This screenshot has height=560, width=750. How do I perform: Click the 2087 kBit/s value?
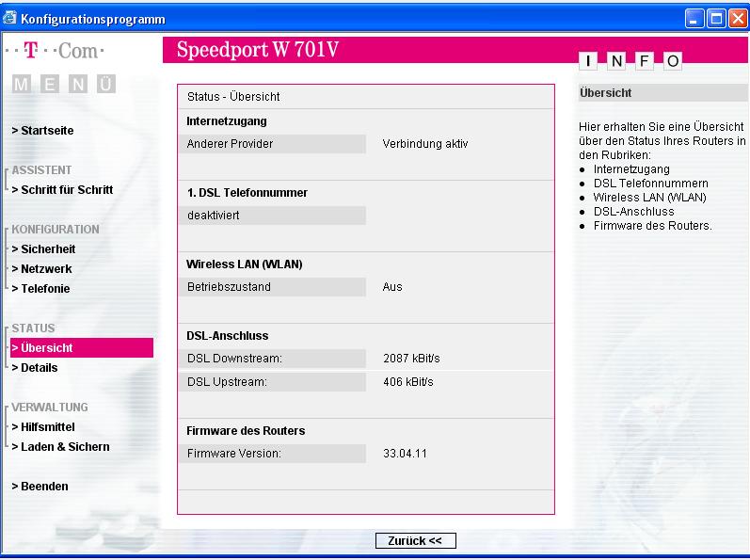[411, 359]
